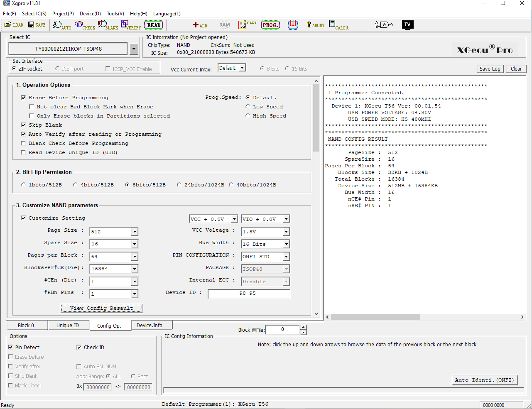Screen dimensions: 532x409
Task: Select the High Speed radio button
Action: tap(248, 116)
